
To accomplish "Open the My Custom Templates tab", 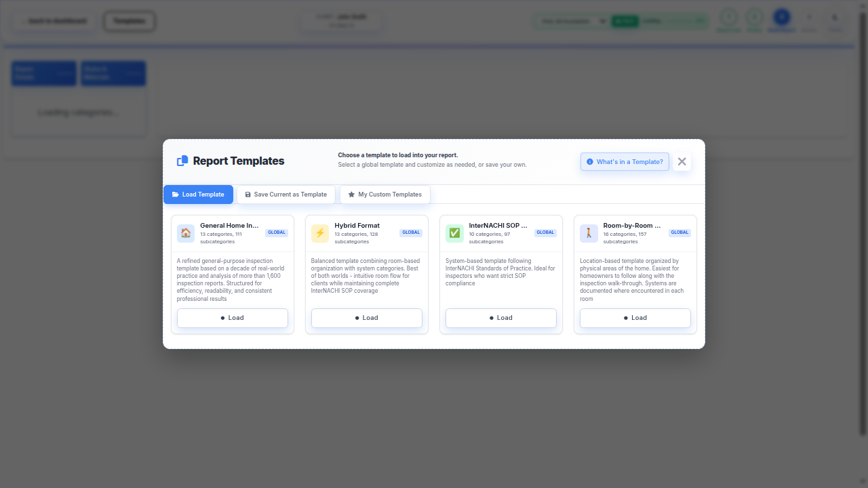I will (x=384, y=195).
